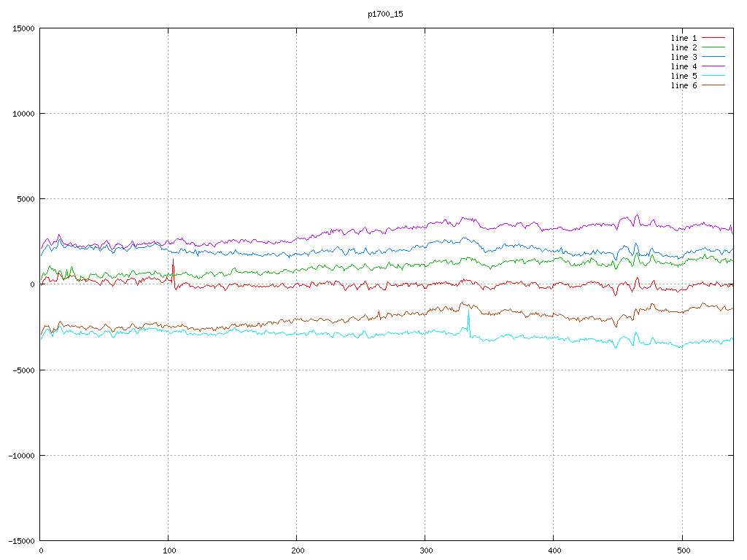Click the y-axis label -5000
This screenshot has height=560, width=747.
[24, 370]
